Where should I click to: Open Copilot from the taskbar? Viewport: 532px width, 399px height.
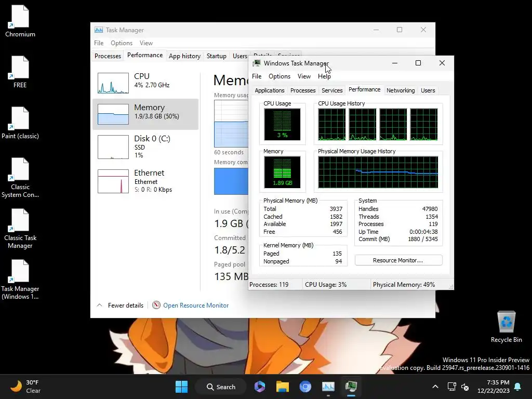click(260, 387)
